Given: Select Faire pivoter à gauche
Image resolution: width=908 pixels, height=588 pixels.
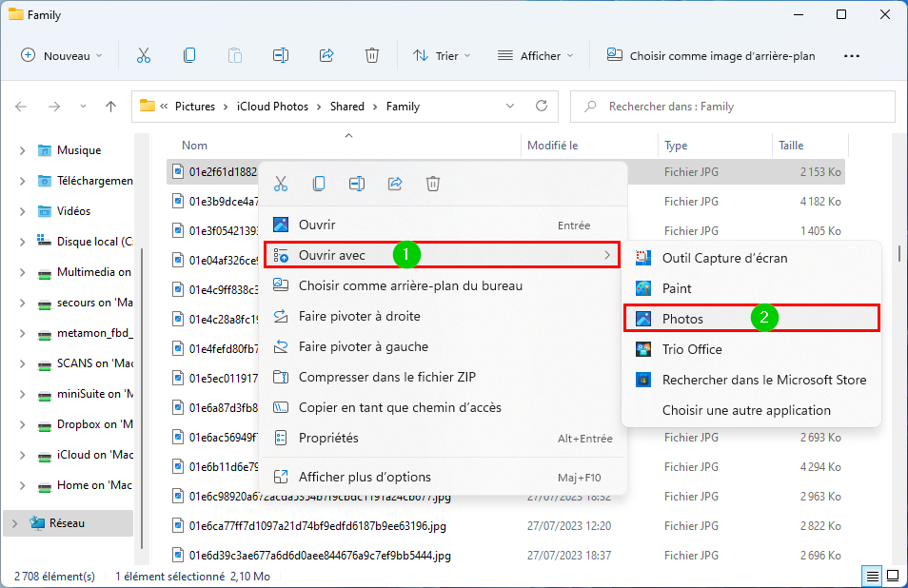Looking at the screenshot, I should (x=443, y=346).
